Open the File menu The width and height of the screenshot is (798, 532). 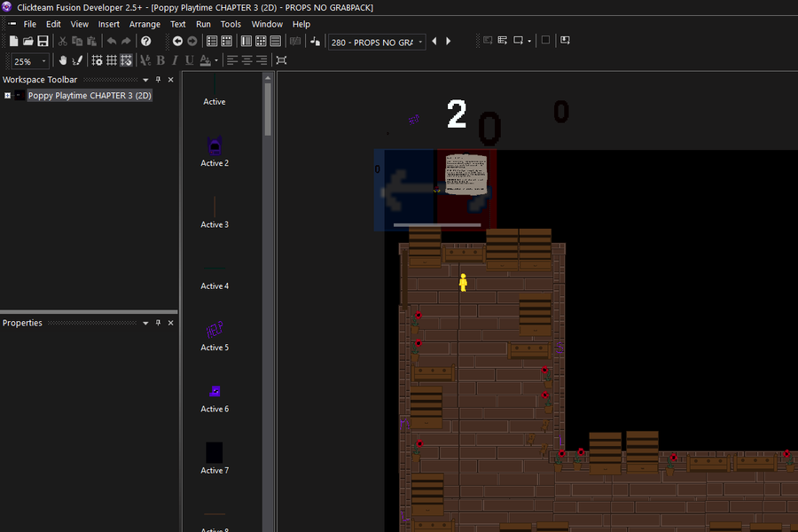[x=29, y=24]
